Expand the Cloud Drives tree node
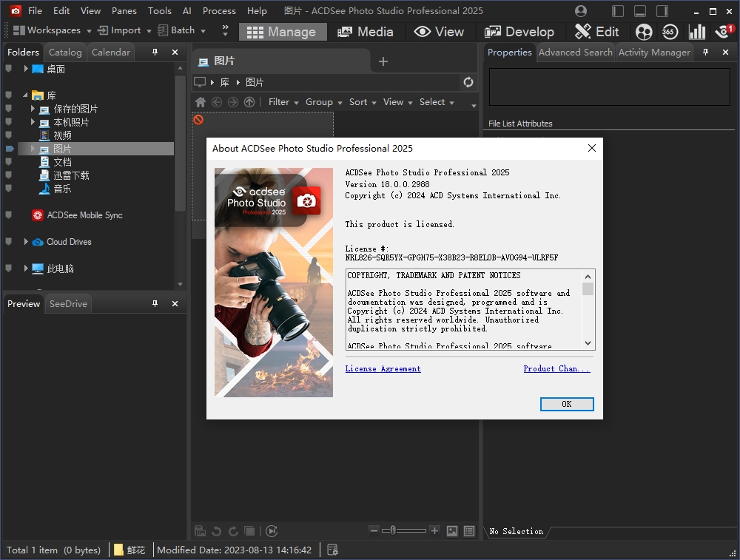The image size is (740, 560). (x=26, y=242)
